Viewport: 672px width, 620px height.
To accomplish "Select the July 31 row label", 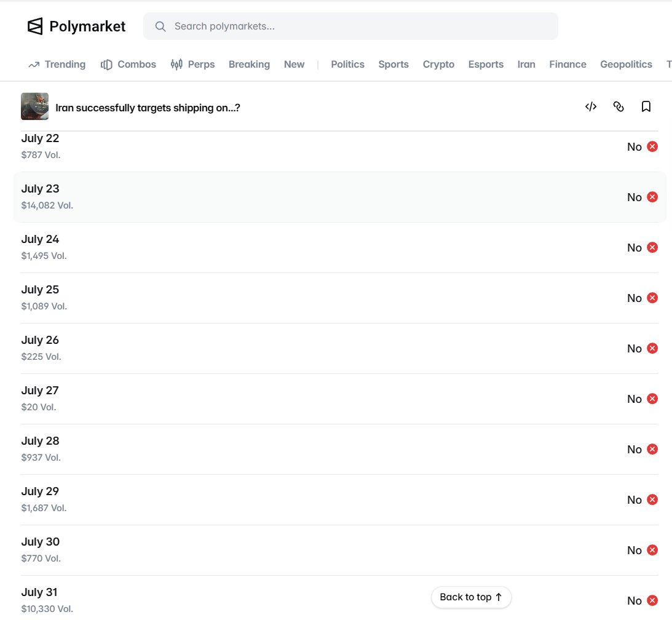I will (x=39, y=592).
